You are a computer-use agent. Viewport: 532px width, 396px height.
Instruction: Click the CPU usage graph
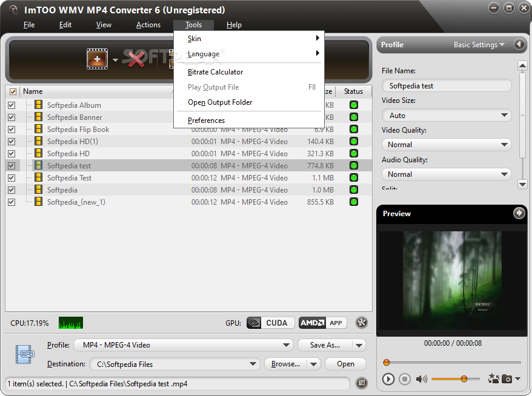70,323
